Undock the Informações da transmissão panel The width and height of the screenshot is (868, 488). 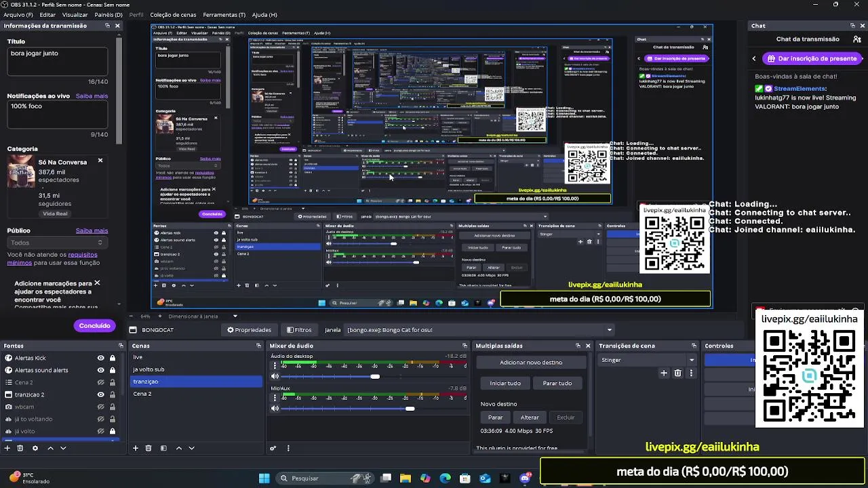107,26
